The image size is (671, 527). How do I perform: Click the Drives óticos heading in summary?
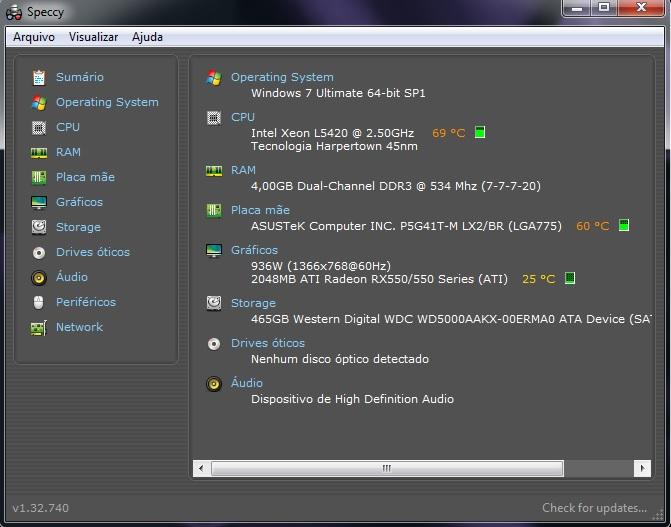(268, 343)
